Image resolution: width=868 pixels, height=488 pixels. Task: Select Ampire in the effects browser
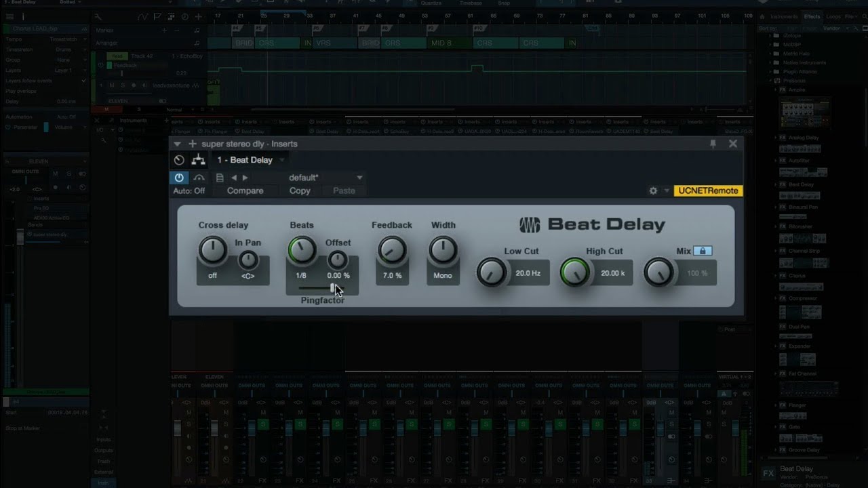[x=796, y=89]
